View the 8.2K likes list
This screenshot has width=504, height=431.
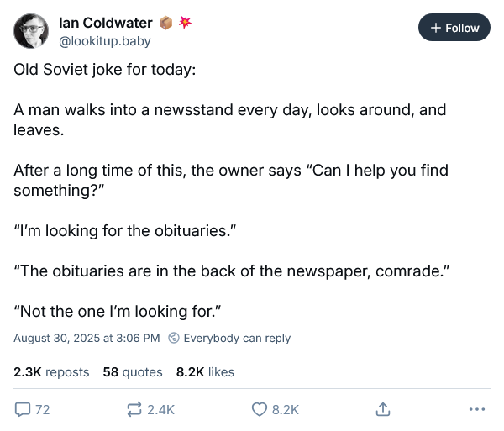(x=205, y=372)
